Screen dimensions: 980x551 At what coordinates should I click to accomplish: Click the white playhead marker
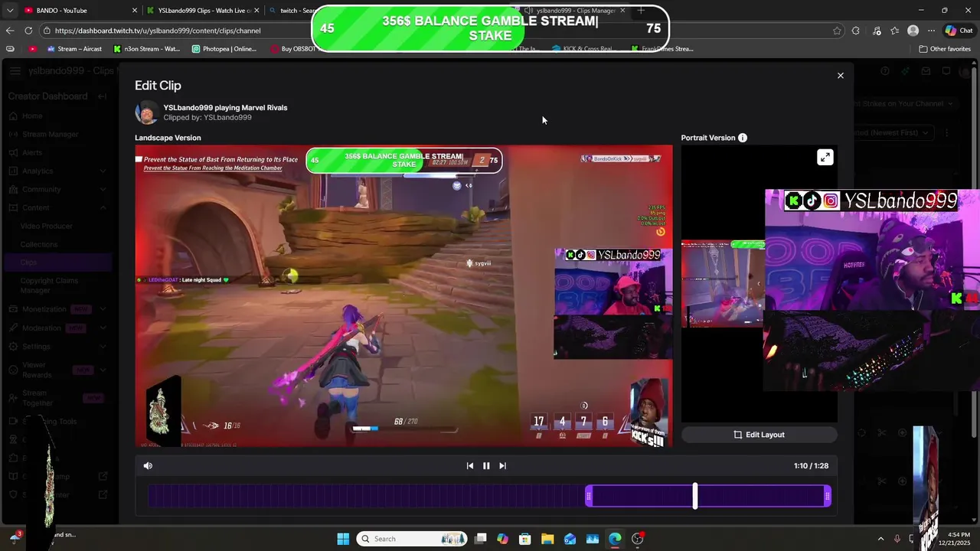click(695, 497)
